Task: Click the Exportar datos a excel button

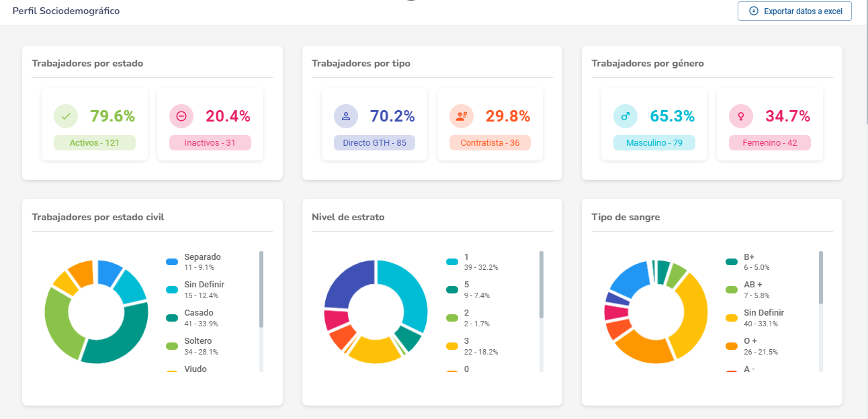Action: point(794,11)
